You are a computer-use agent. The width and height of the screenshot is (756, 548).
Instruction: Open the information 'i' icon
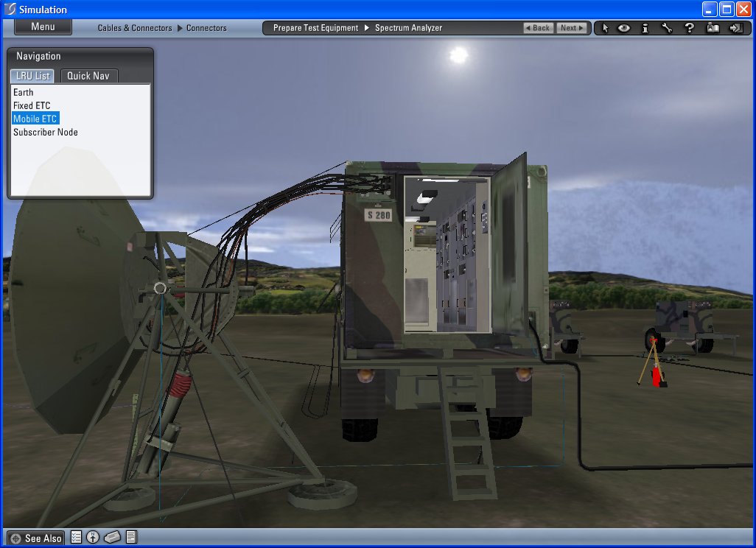point(645,28)
